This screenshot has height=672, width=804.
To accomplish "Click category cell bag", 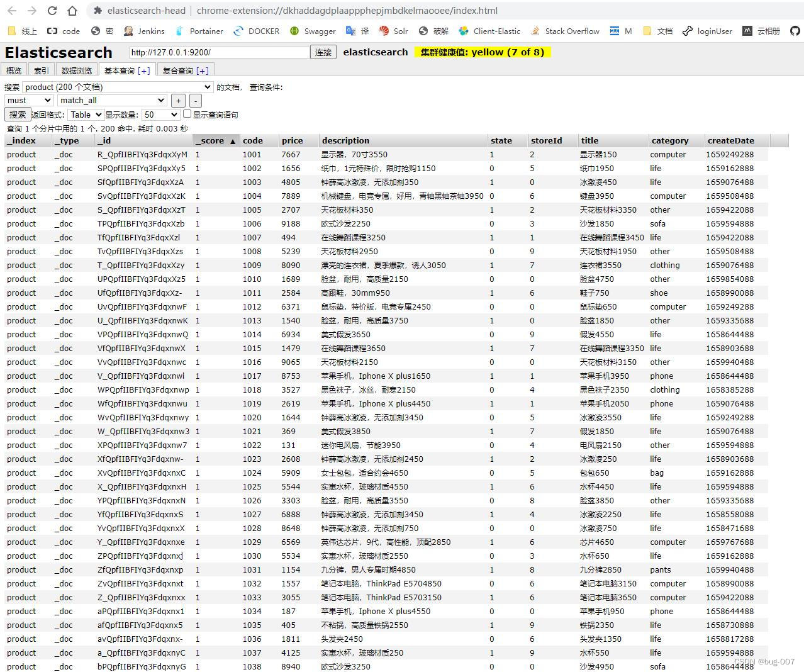I will [x=657, y=473].
